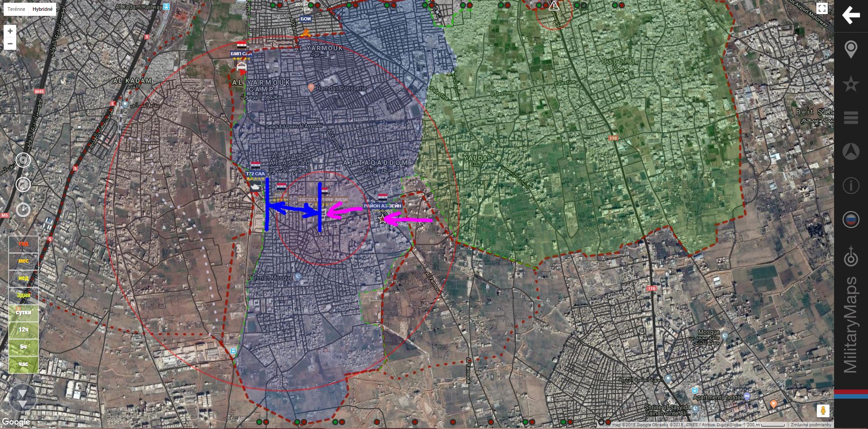This screenshot has height=429, width=868.
Task: Select the 'год' time filter
Action: tap(24, 244)
